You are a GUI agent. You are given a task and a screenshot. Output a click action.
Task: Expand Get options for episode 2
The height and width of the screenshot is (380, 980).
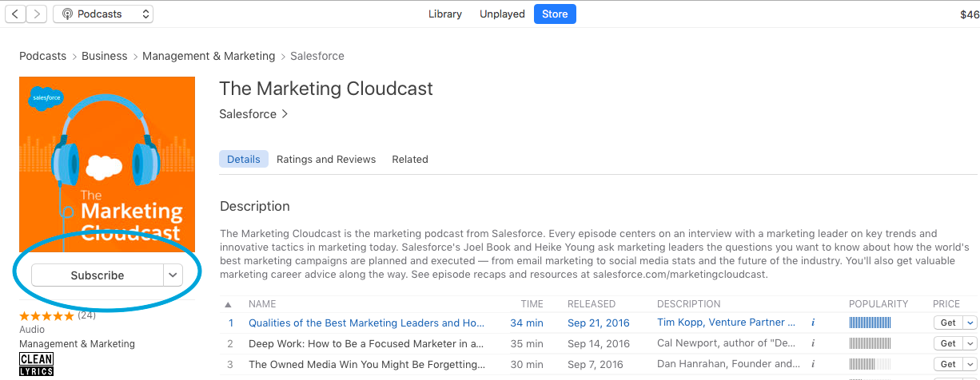[970, 343]
